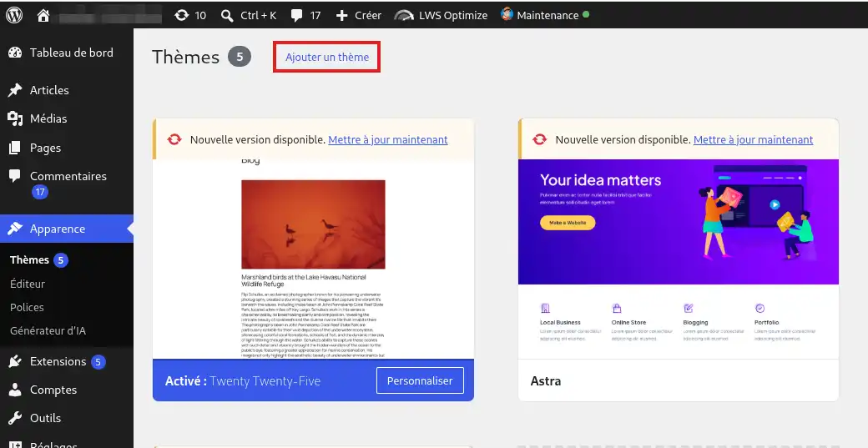Click the home site icon

43,16
